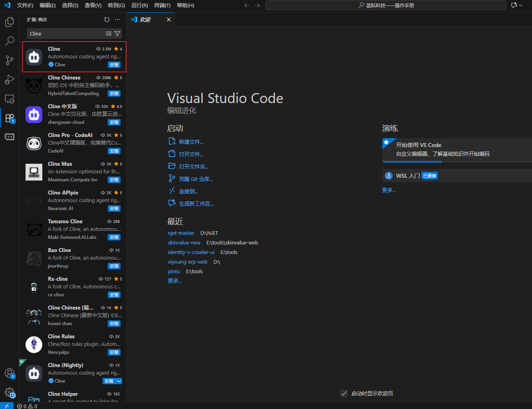Image resolution: width=532 pixels, height=409 pixels.
Task: Select the 欢迎 editor tab
Action: pyautogui.click(x=151, y=20)
